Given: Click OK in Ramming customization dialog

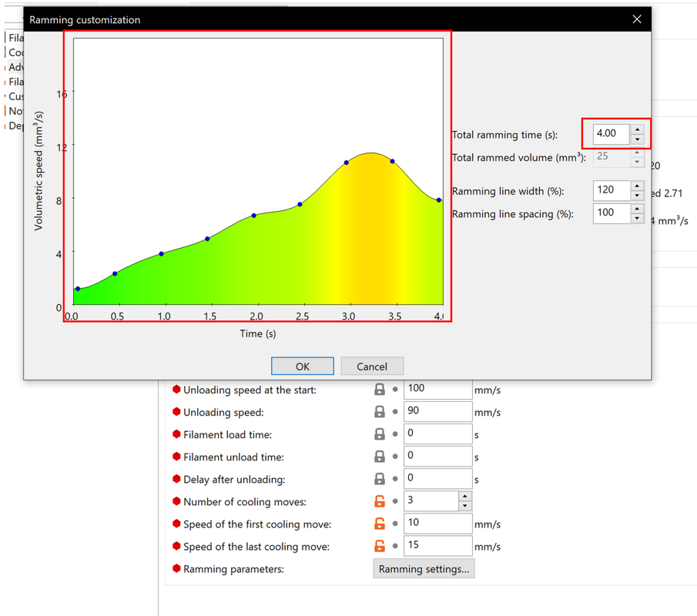Looking at the screenshot, I should [302, 367].
